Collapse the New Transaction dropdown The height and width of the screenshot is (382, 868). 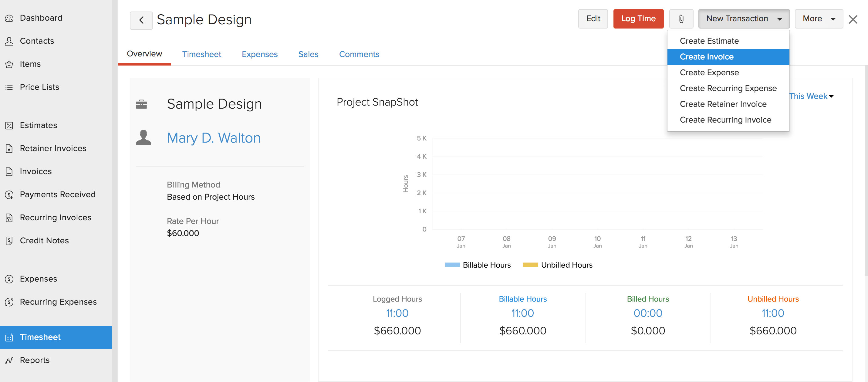click(744, 19)
